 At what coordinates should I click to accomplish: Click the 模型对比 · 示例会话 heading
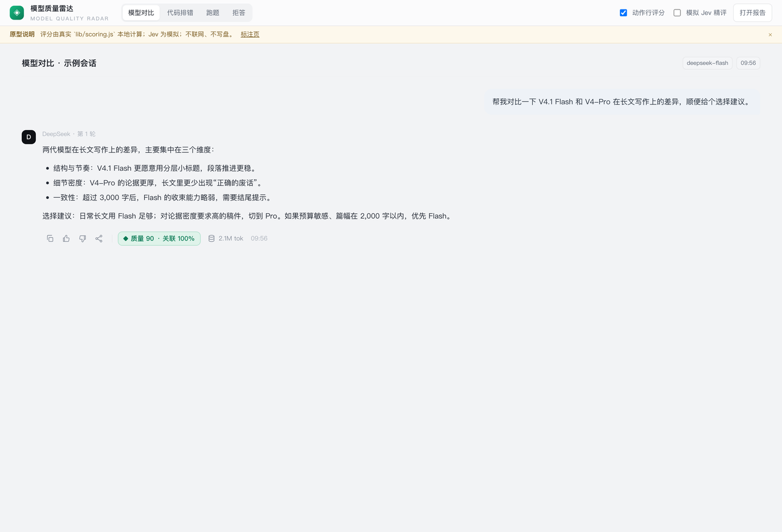(59, 63)
